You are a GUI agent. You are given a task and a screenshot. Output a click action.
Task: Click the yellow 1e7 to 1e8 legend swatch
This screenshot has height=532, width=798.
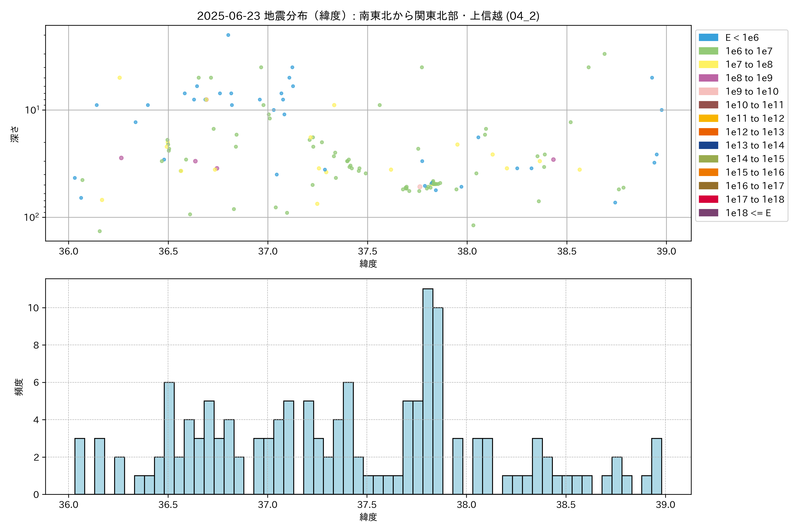(708, 65)
